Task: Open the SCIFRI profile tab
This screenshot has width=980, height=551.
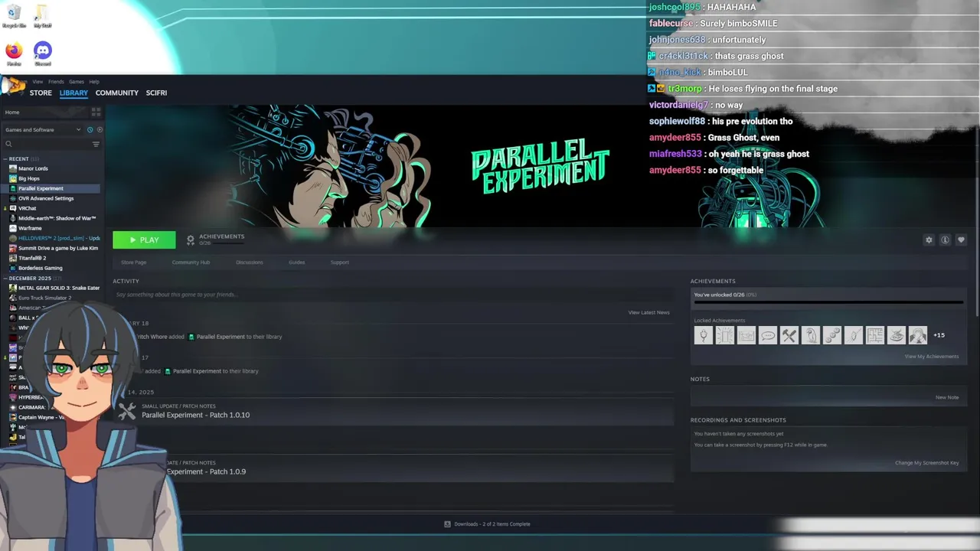Action: (x=156, y=93)
